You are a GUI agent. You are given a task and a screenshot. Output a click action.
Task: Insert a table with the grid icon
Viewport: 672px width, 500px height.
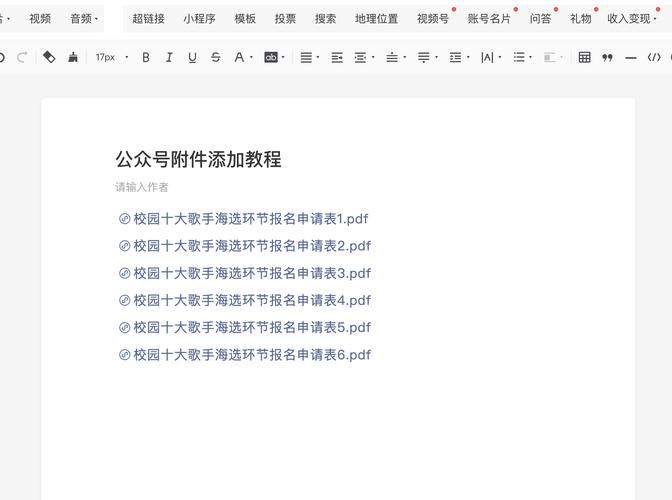click(585, 57)
